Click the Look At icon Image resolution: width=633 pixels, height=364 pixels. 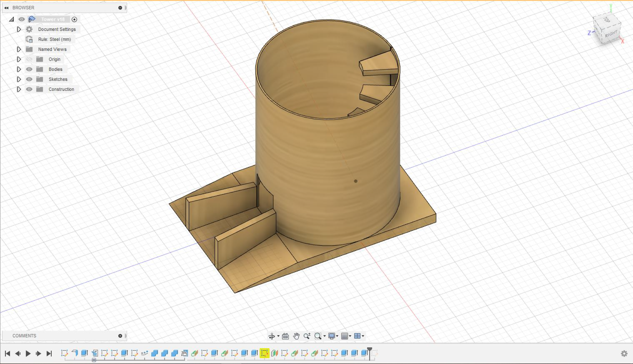point(285,336)
